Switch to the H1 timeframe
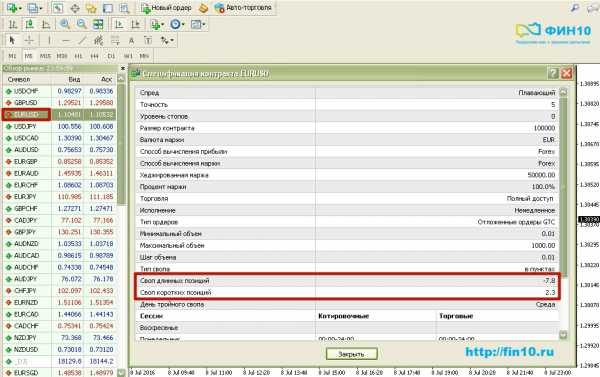 click(x=78, y=56)
